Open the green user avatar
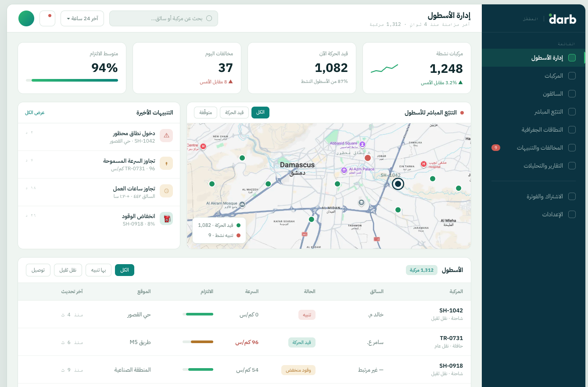 pos(26,18)
